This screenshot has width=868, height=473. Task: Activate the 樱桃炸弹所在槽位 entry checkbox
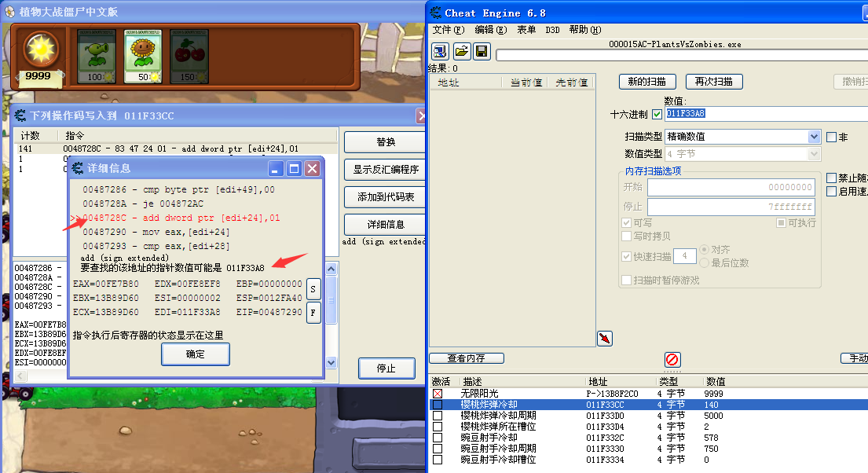click(x=438, y=427)
